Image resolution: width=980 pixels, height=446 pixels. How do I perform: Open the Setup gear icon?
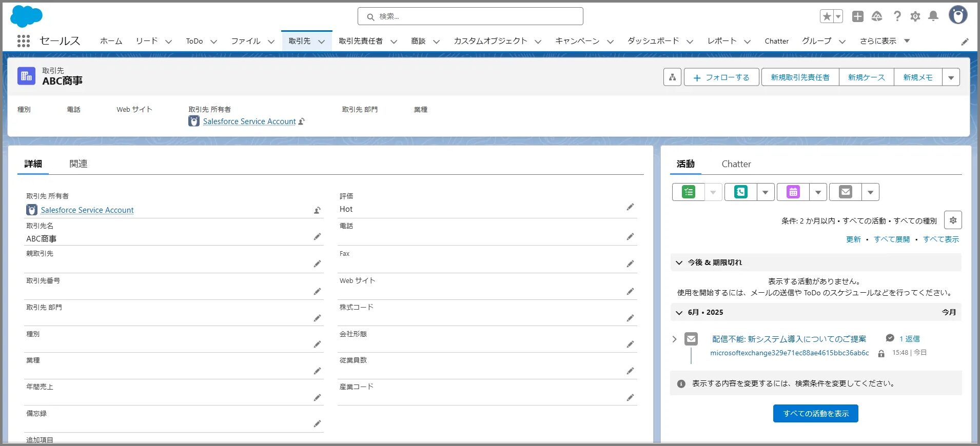coord(915,16)
